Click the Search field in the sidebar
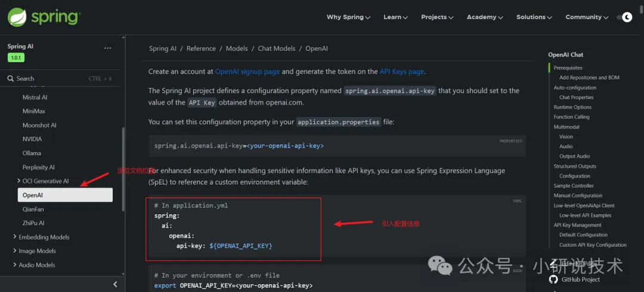This screenshot has width=644, height=292. click(x=60, y=79)
